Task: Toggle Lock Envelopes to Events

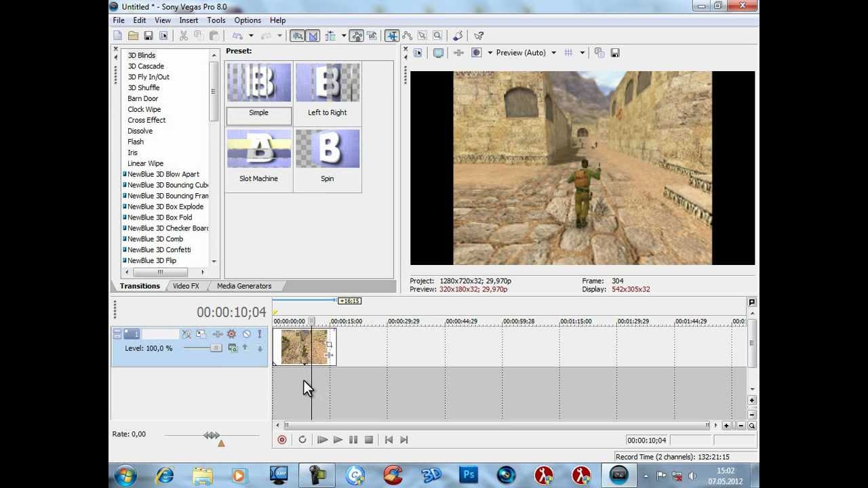Action: click(x=356, y=36)
